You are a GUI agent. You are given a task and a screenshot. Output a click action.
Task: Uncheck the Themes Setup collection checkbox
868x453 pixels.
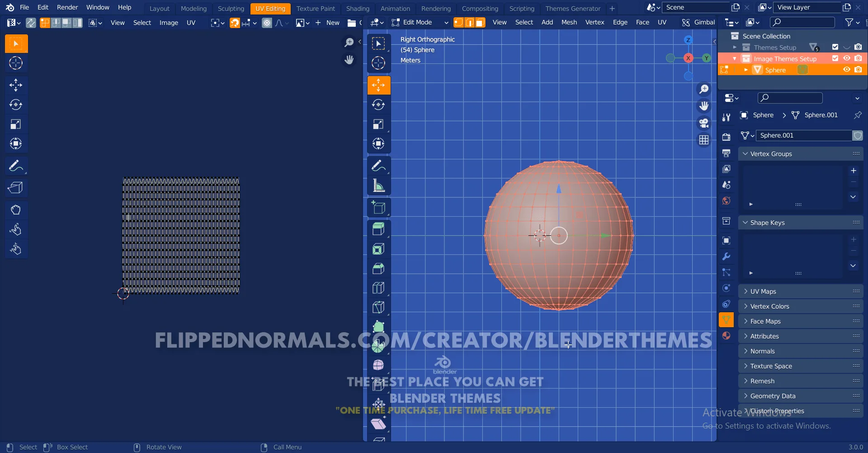(x=834, y=47)
